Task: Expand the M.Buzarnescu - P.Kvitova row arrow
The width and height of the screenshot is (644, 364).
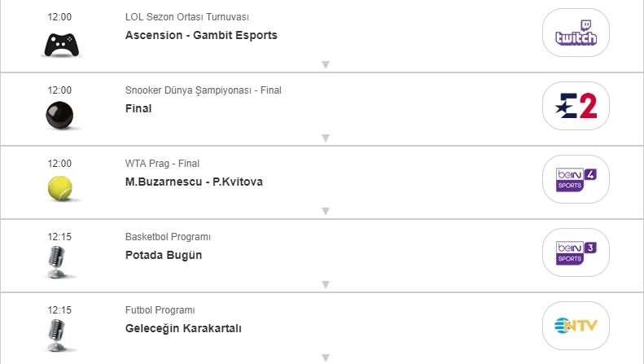Action: coord(326,211)
